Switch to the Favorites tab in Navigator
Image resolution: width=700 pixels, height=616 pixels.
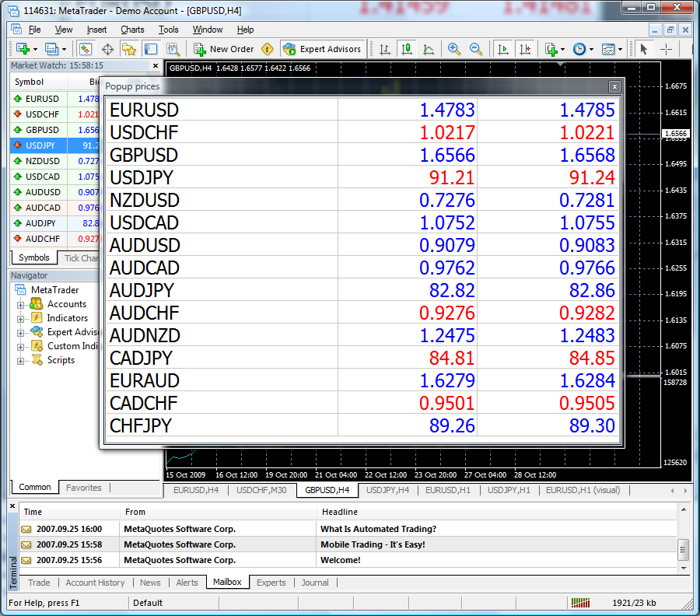tap(84, 488)
